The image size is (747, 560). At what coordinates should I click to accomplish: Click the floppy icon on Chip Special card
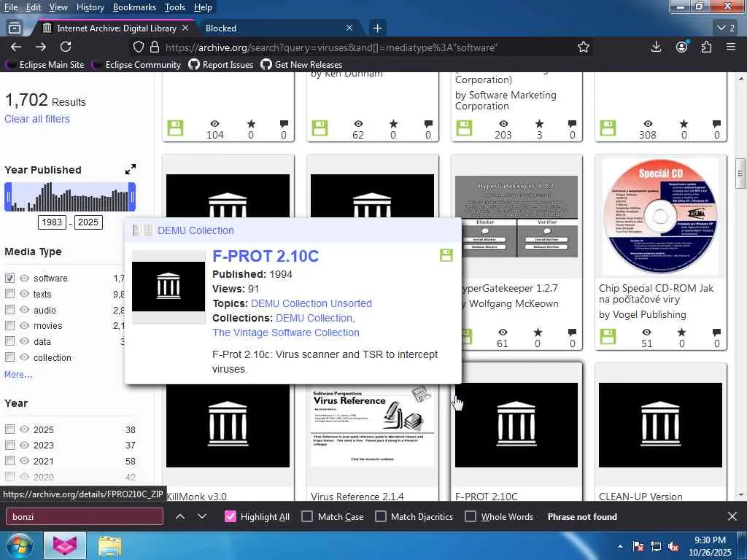[x=608, y=336]
